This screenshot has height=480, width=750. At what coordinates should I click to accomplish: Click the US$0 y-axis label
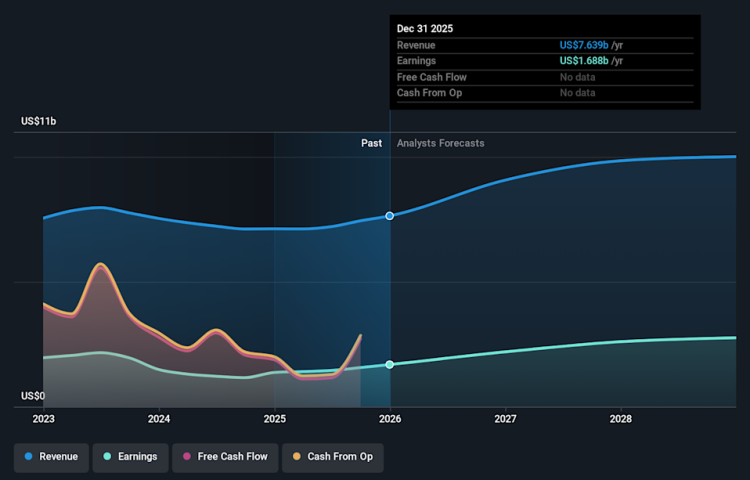pos(33,396)
